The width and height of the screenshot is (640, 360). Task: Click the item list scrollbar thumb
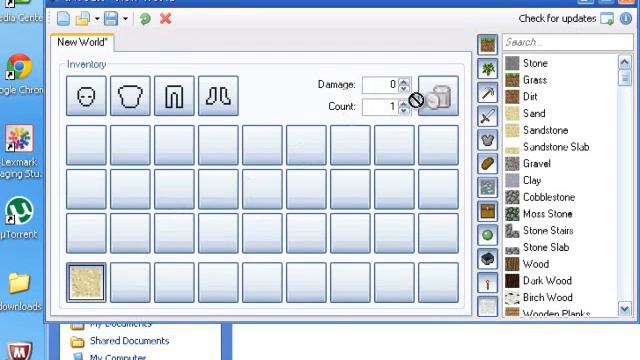point(625,78)
